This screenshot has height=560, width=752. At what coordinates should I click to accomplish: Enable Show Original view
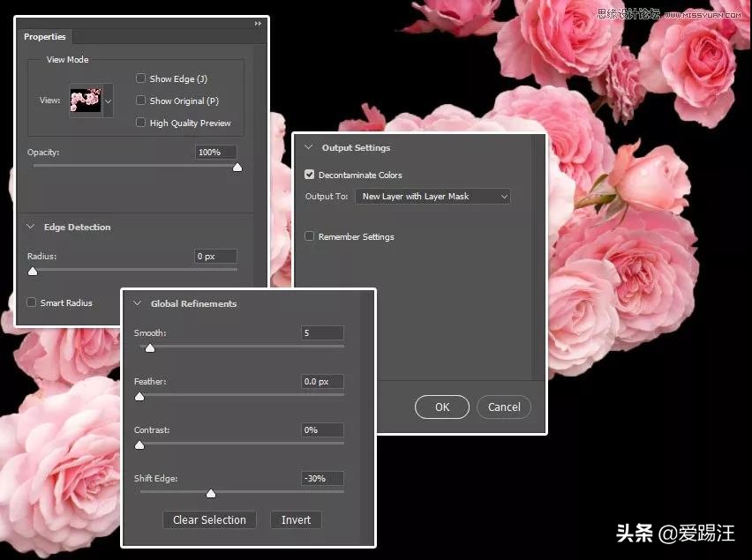tap(140, 100)
